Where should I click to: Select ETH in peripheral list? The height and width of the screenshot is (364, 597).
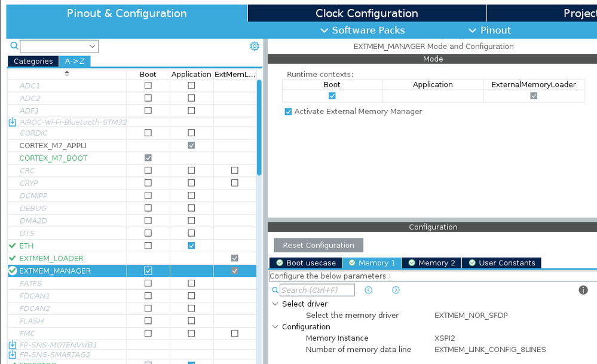(26, 246)
